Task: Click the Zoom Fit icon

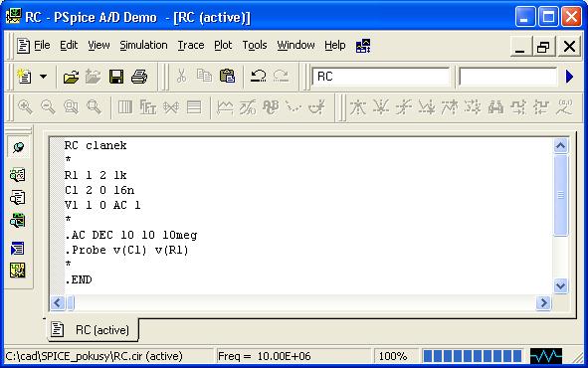Action: point(94,107)
